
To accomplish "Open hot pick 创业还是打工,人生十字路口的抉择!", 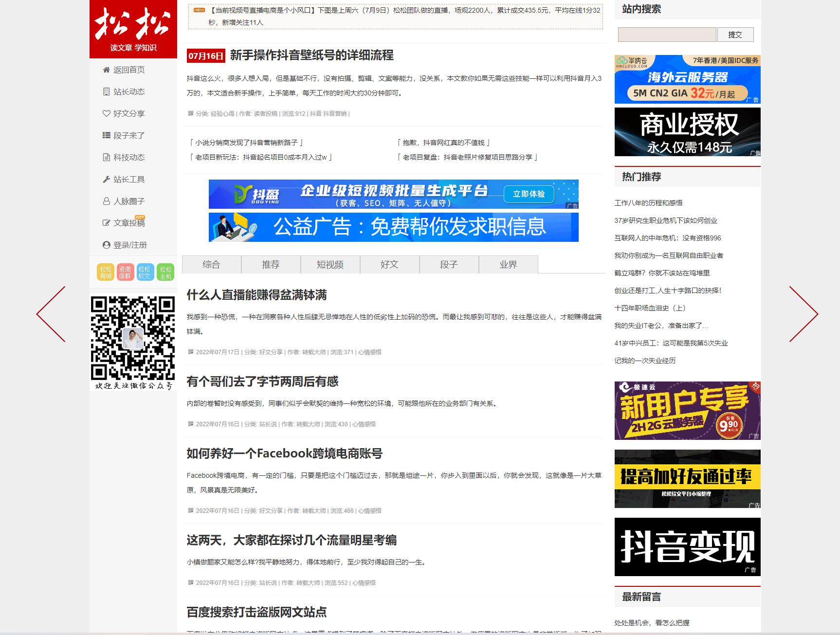I will click(x=668, y=290).
